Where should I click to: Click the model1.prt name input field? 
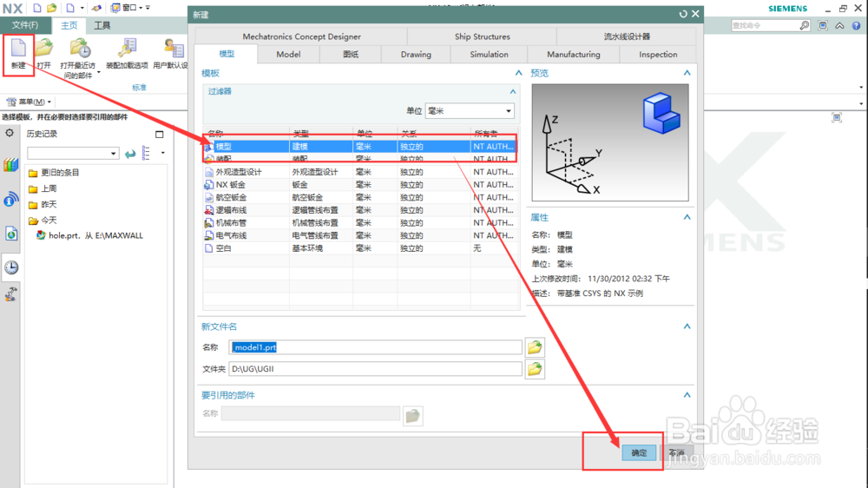[375, 347]
